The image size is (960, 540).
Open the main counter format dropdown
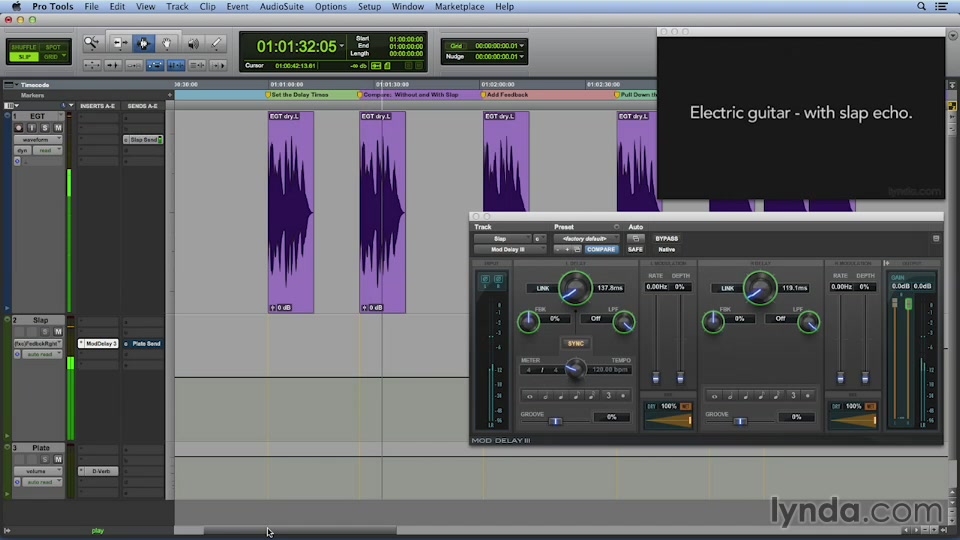pos(342,46)
